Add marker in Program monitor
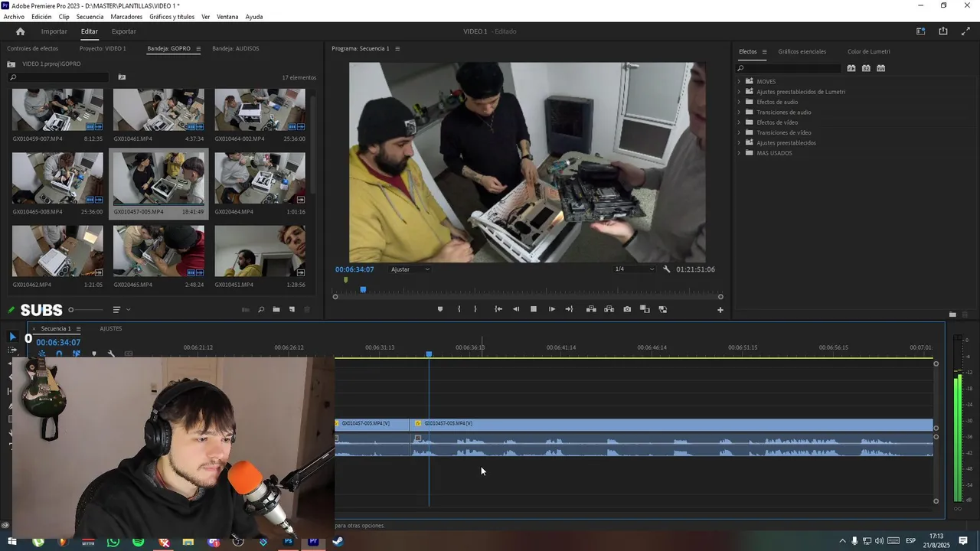 [x=439, y=309]
